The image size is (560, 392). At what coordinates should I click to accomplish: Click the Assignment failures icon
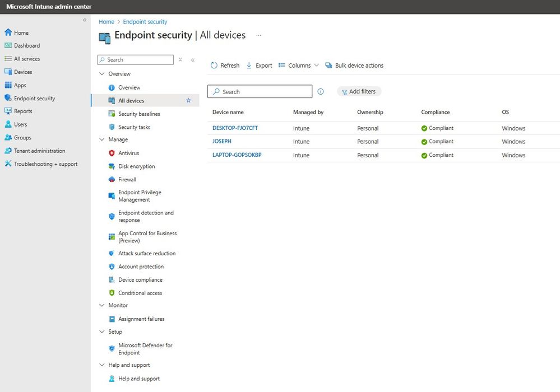tap(112, 319)
